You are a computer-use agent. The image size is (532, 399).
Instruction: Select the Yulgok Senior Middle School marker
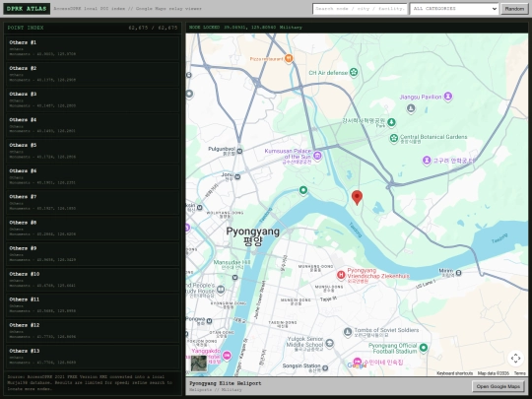pyautogui.click(x=329, y=344)
